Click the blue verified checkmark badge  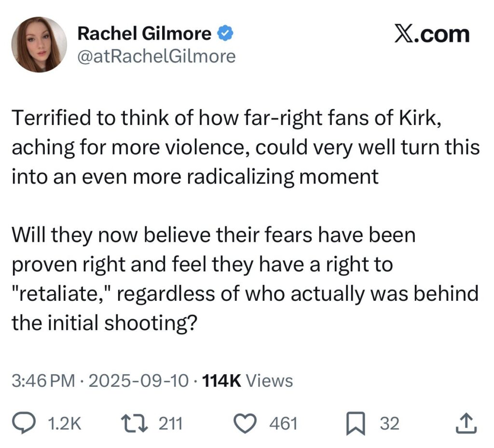pos(226,34)
